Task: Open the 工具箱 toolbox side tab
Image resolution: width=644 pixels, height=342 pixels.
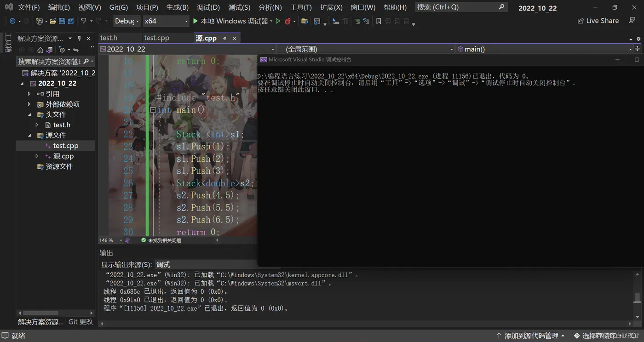Action: click(8, 43)
